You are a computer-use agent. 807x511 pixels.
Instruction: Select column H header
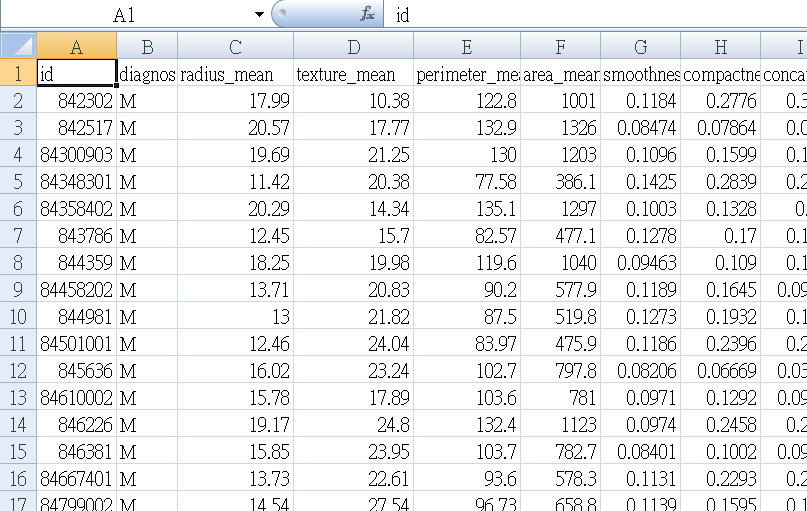(721, 47)
